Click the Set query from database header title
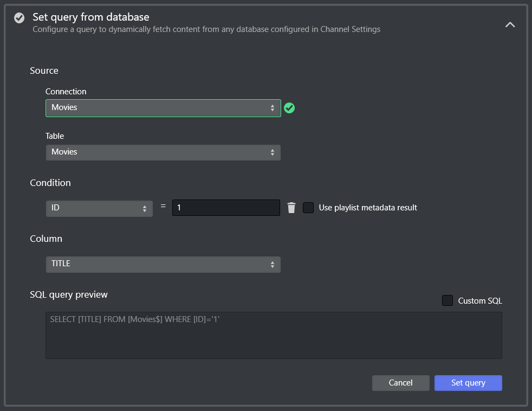 pyautogui.click(x=90, y=17)
